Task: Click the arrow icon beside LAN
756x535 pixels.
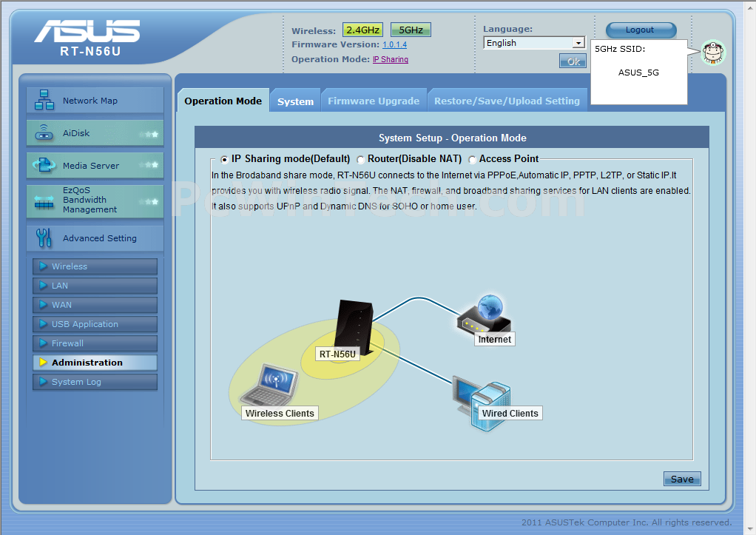Action: 43,285
